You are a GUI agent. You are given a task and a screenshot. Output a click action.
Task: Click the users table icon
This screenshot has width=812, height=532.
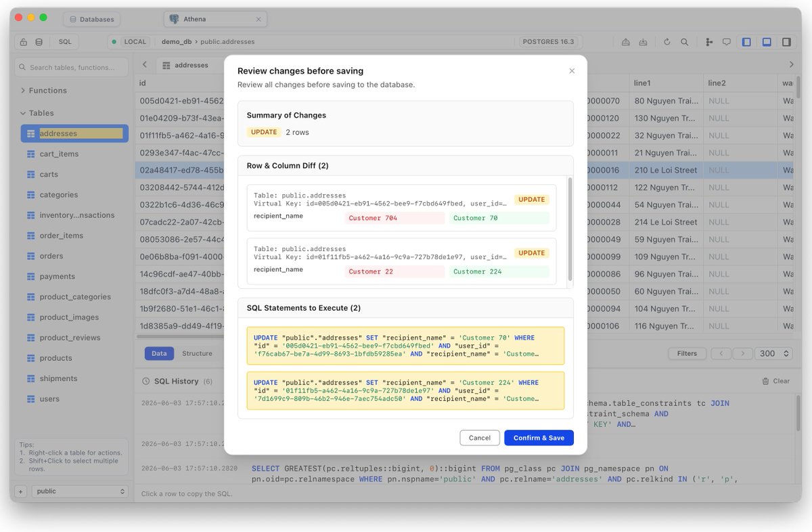[x=30, y=399]
